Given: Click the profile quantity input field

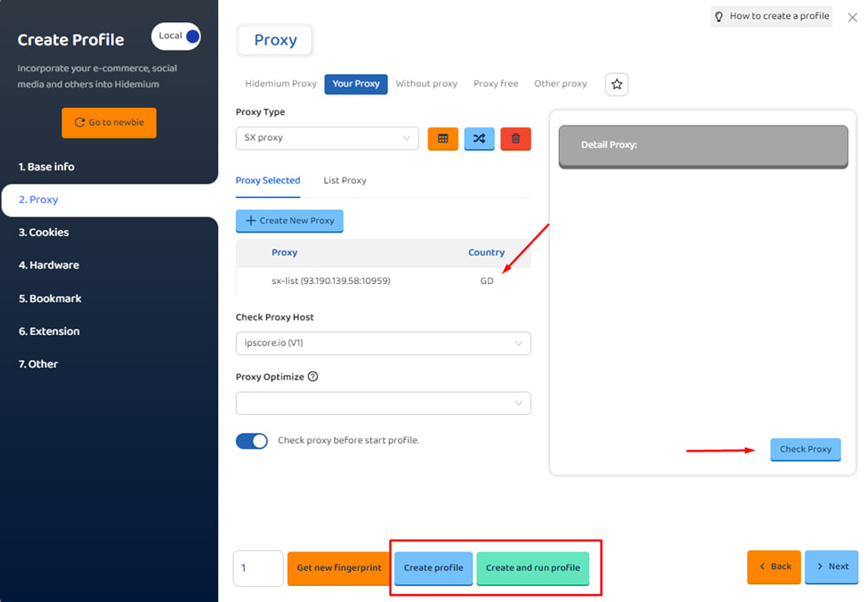Looking at the screenshot, I should click(257, 568).
